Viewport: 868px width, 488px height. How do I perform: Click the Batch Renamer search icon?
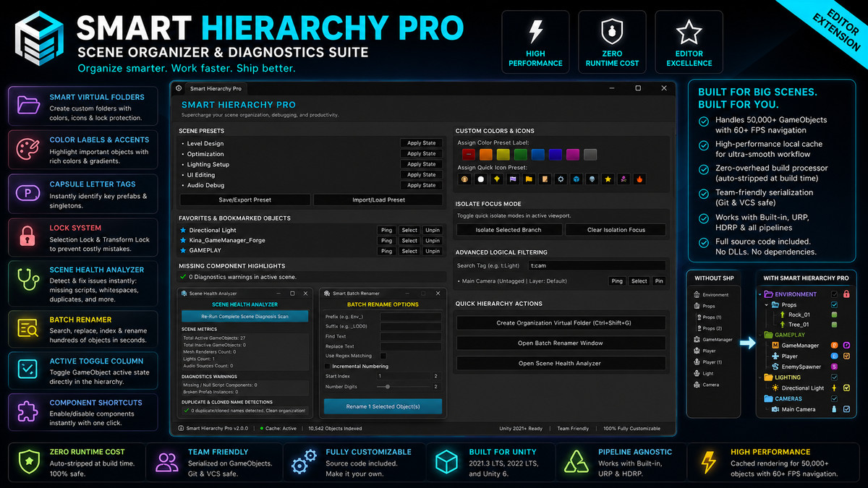(28, 329)
